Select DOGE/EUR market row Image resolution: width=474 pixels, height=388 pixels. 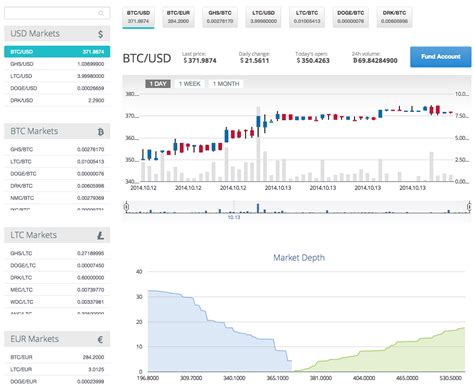click(57, 382)
